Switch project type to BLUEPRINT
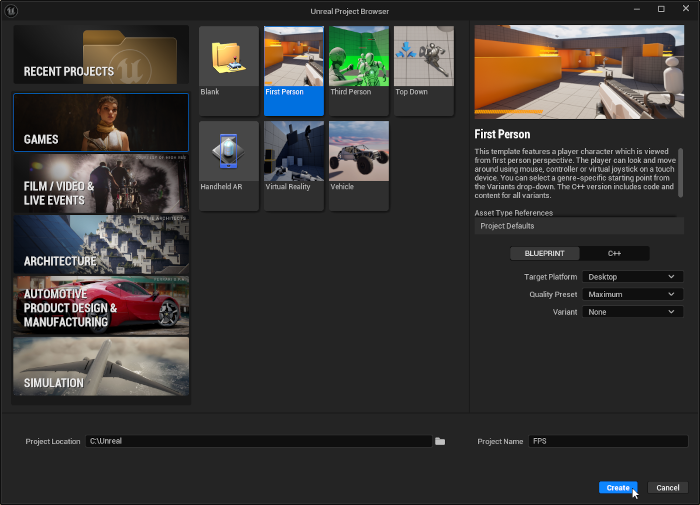The width and height of the screenshot is (700, 505). click(545, 254)
